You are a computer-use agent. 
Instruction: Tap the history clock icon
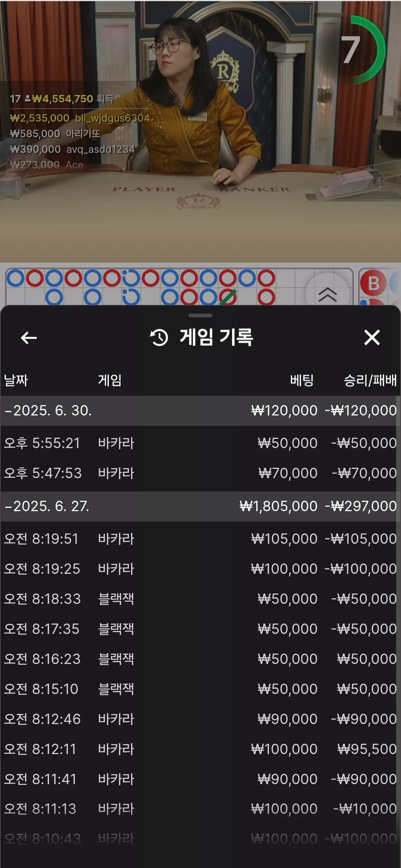pyautogui.click(x=159, y=338)
